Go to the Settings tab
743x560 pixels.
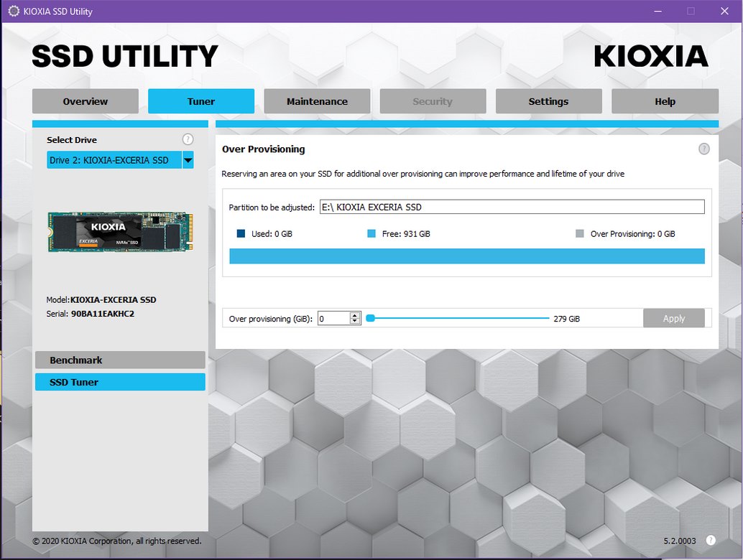tap(548, 101)
